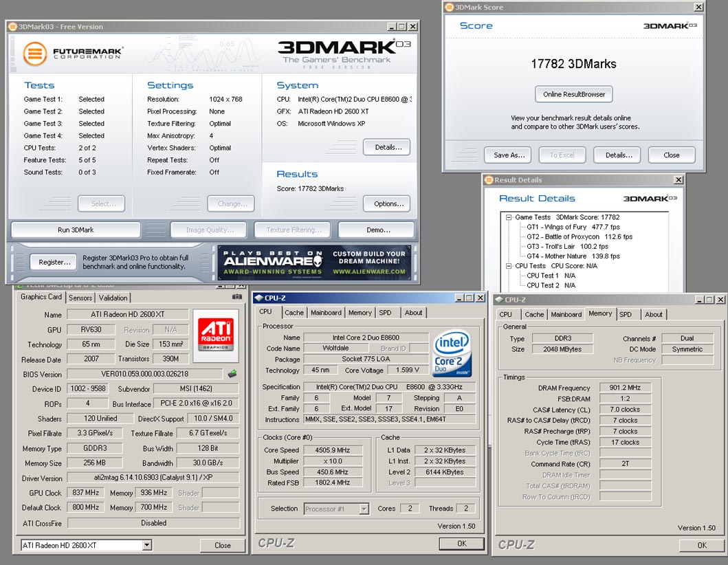The height and width of the screenshot is (565, 728).
Task: Switch to Validation tab in GPU-Z
Action: pos(113,298)
